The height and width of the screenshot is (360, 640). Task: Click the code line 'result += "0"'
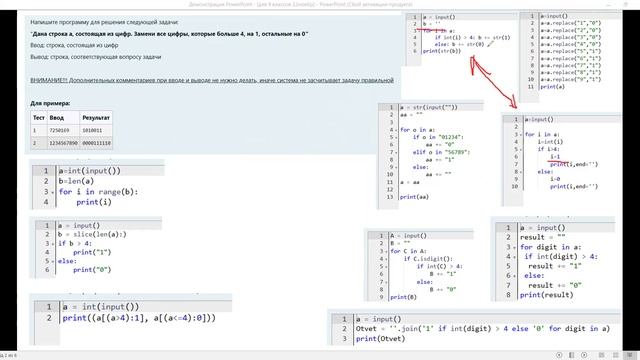[x=555, y=285]
